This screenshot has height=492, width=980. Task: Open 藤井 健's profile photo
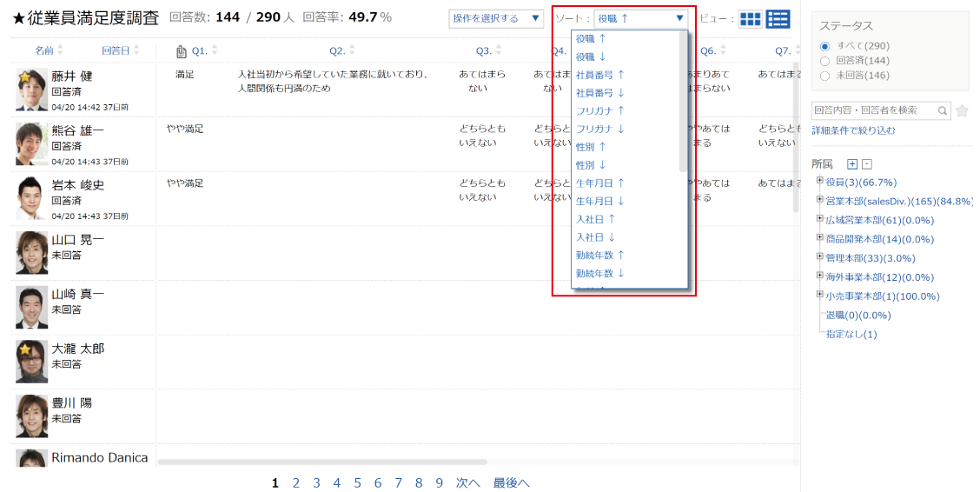[x=31, y=90]
